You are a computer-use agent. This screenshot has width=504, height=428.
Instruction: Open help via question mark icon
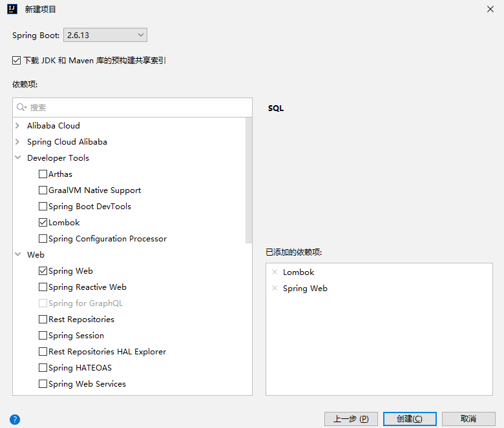(15, 420)
